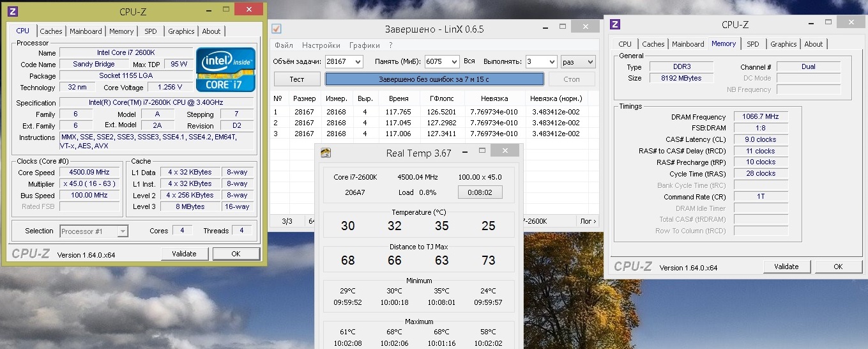Click the Intel Core i7 logo in CPU-Z

pyautogui.click(x=225, y=68)
